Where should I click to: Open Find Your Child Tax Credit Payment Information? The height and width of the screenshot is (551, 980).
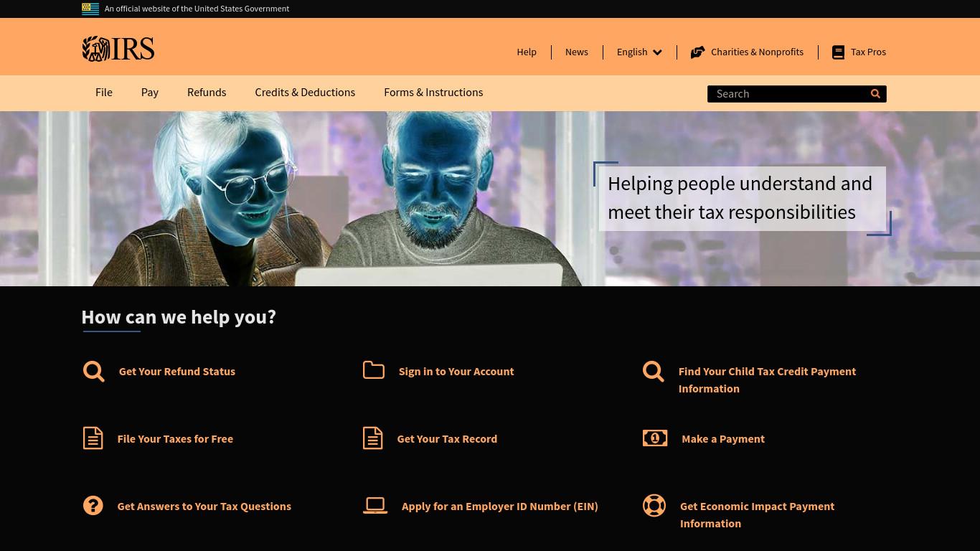coord(767,380)
